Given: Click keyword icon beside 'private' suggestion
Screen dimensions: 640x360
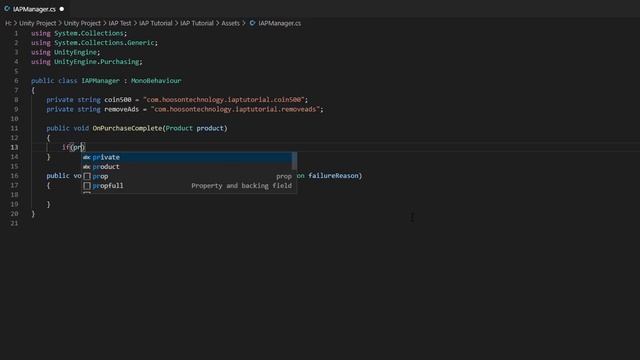Looking at the screenshot, I should click(87, 157).
